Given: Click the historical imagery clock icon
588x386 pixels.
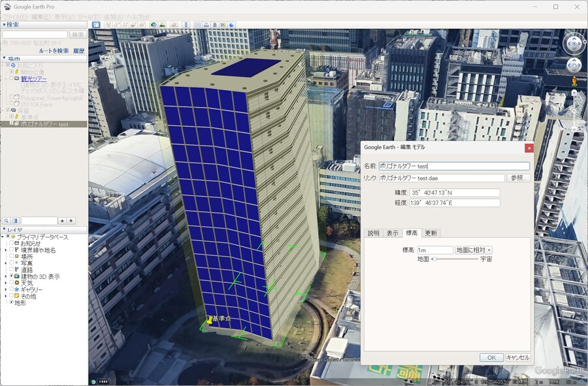Looking at the screenshot, I should (154, 25).
